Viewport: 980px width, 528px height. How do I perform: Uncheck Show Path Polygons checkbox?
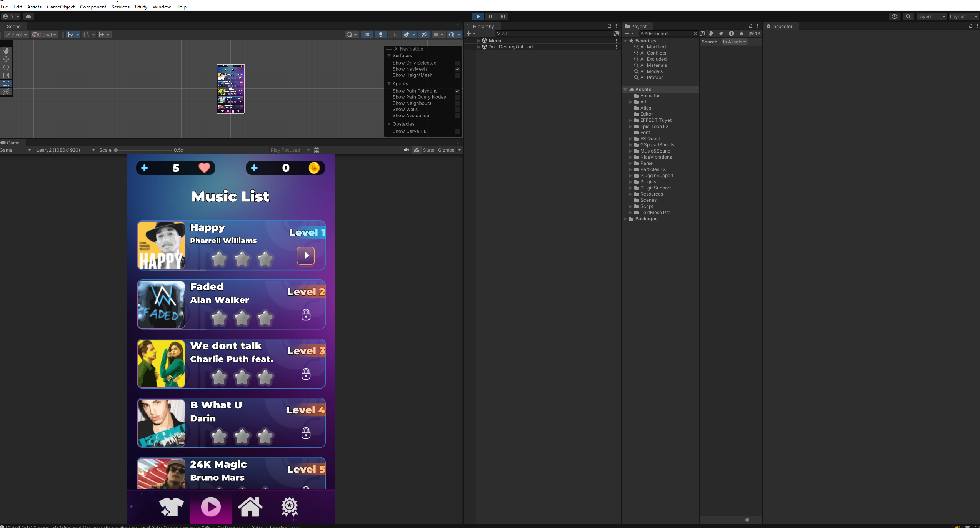click(x=457, y=91)
